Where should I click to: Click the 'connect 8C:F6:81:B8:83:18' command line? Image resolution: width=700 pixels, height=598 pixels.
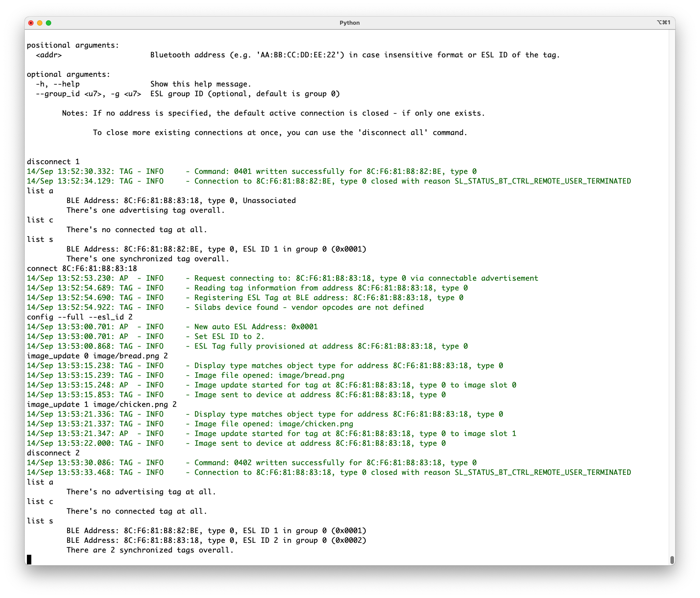[82, 268]
